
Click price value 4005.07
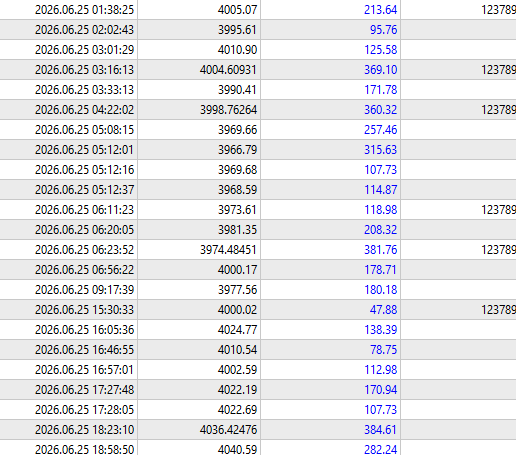pyautogui.click(x=237, y=10)
